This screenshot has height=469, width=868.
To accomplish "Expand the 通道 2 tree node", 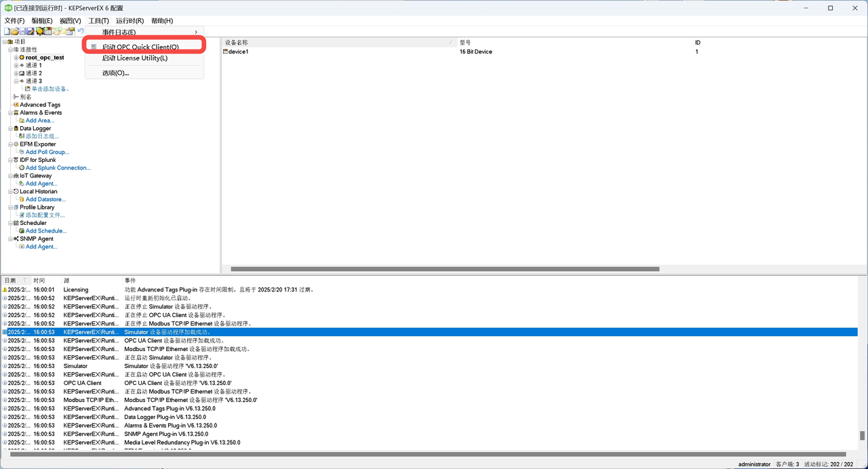I will click(x=16, y=73).
